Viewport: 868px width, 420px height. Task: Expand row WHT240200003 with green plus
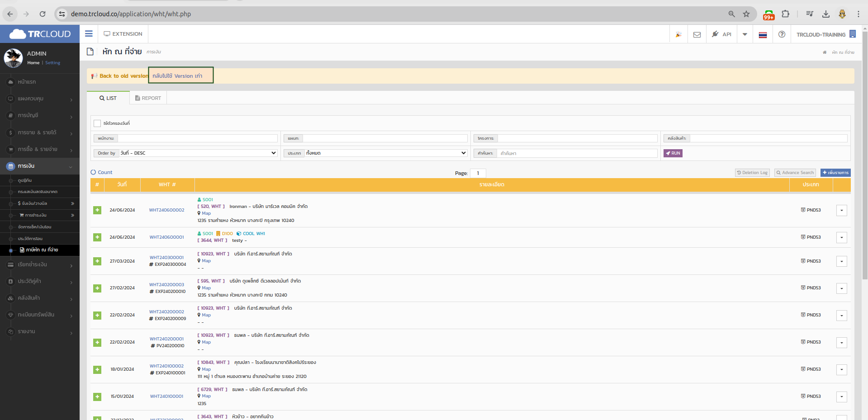point(97,288)
